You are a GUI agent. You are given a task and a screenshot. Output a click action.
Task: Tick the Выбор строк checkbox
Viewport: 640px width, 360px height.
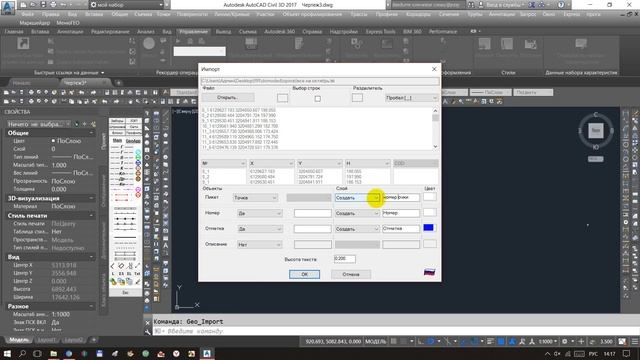pyautogui.click(x=318, y=98)
